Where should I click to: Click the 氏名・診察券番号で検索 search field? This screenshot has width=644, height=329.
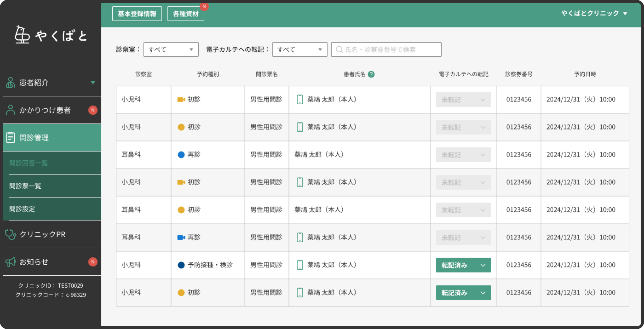point(386,49)
